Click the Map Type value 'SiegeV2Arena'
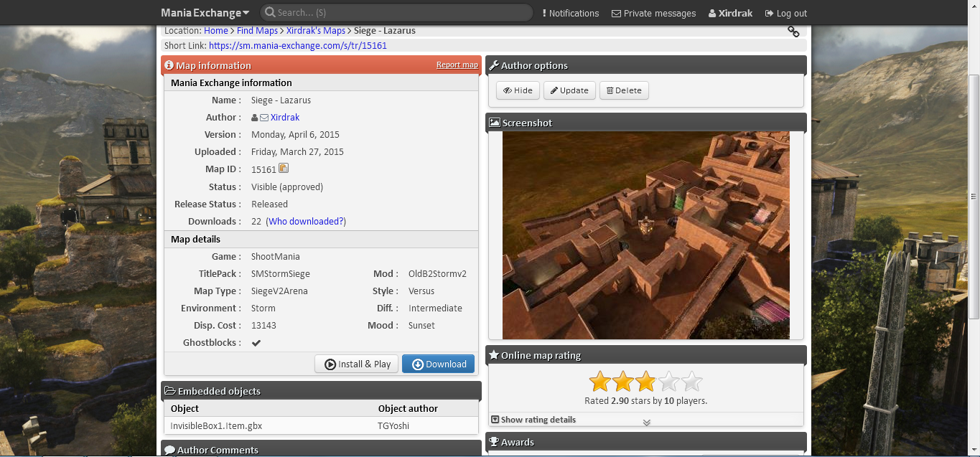Screen dimensions: 980x457 pos(279,291)
